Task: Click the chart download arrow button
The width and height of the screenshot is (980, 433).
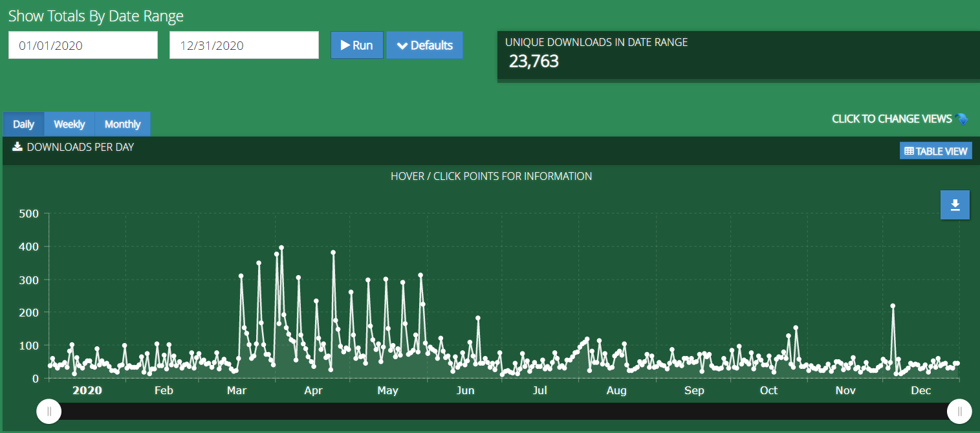Action: (955, 205)
